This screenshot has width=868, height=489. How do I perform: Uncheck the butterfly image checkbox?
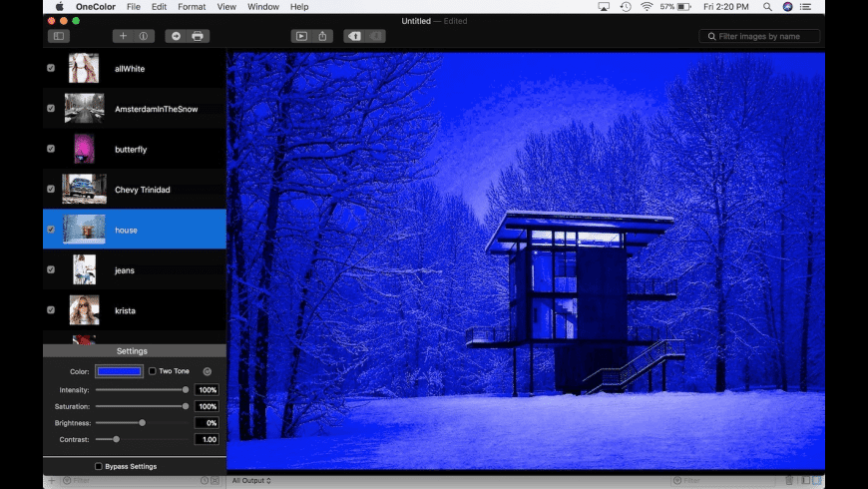click(x=51, y=149)
